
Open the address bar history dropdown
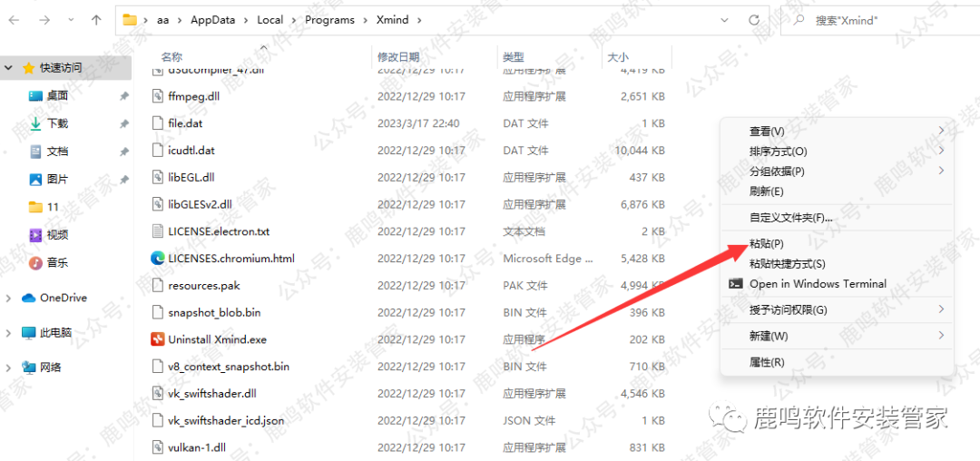(x=724, y=19)
